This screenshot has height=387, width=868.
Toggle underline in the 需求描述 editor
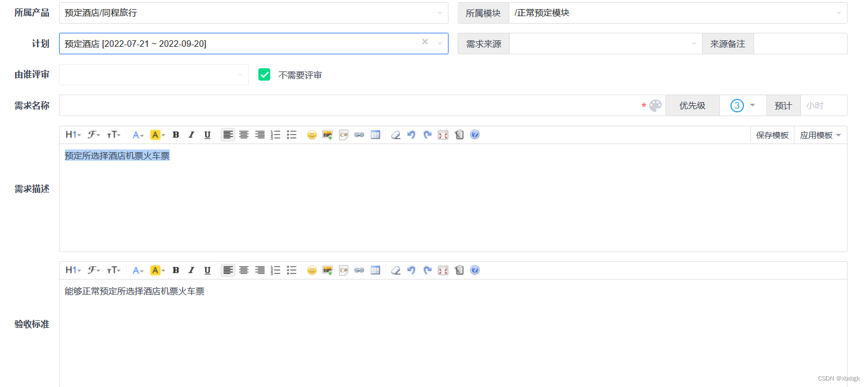207,135
